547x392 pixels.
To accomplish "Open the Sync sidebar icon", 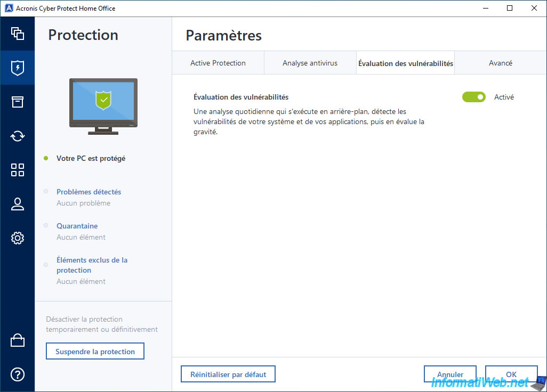I will (18, 136).
